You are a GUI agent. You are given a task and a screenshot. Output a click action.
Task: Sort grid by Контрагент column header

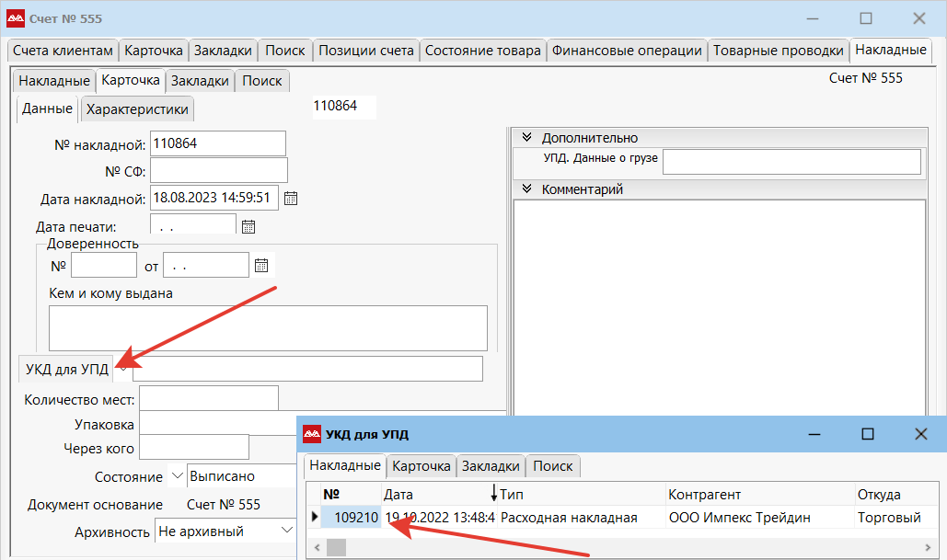click(x=704, y=495)
